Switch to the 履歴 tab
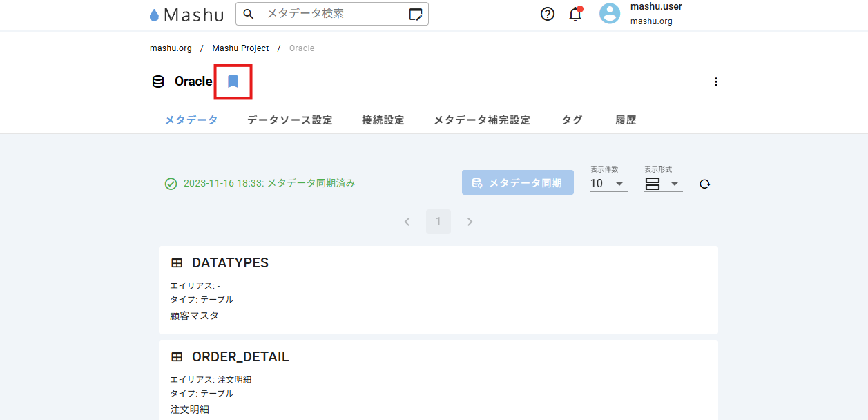The image size is (868, 420). click(626, 120)
